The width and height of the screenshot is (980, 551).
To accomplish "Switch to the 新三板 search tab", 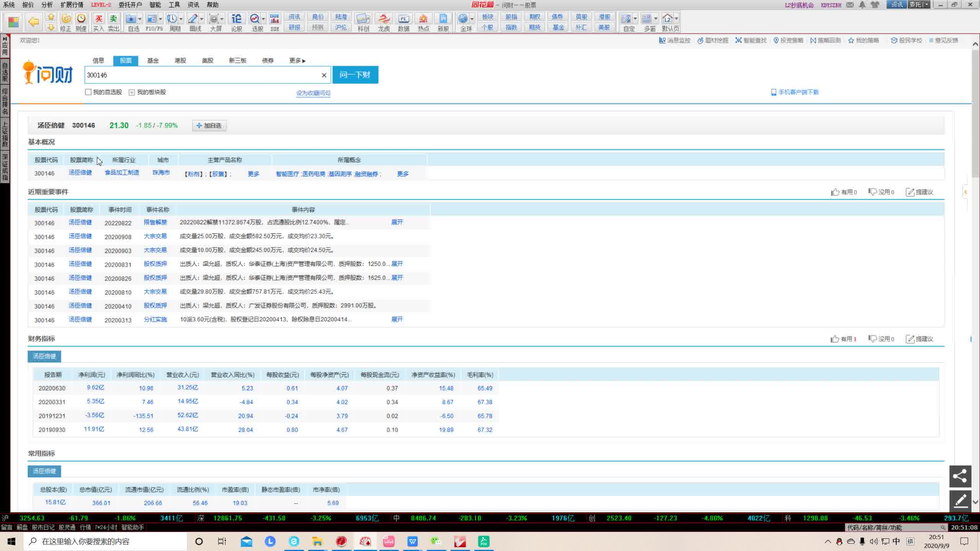I will coord(238,60).
